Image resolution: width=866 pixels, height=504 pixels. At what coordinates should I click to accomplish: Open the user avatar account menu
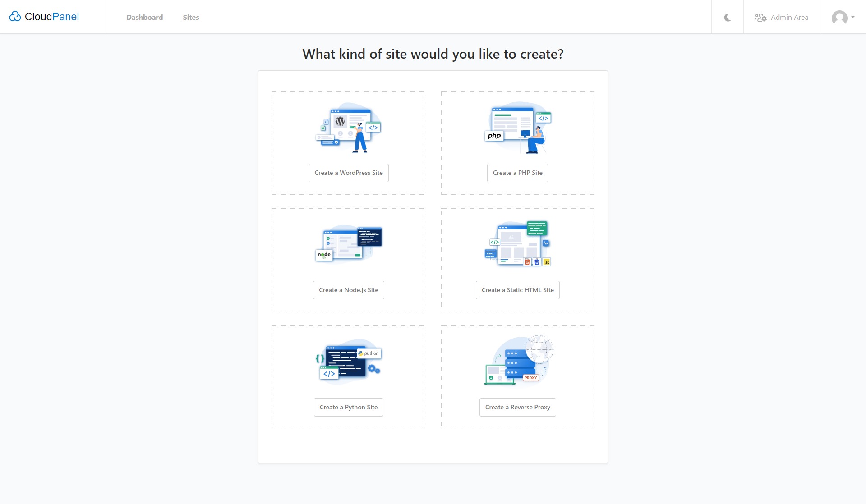point(843,18)
